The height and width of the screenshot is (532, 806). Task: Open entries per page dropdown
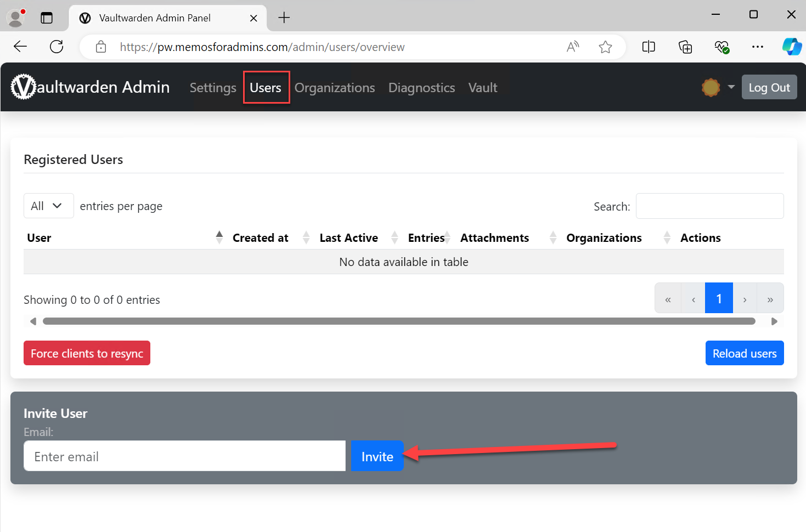click(x=49, y=206)
